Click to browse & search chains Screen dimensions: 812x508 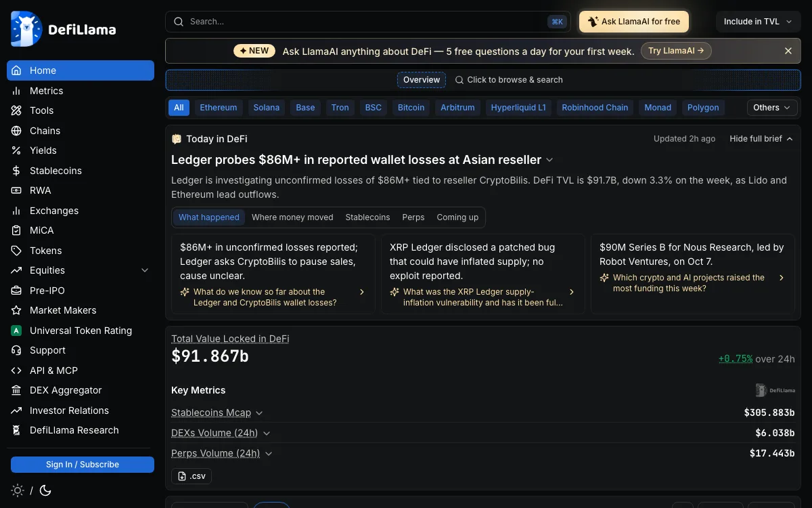point(509,80)
